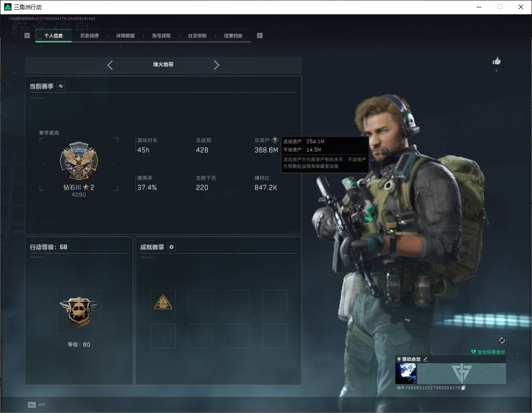Click the 安全环境良好 shield icon

coord(473,352)
